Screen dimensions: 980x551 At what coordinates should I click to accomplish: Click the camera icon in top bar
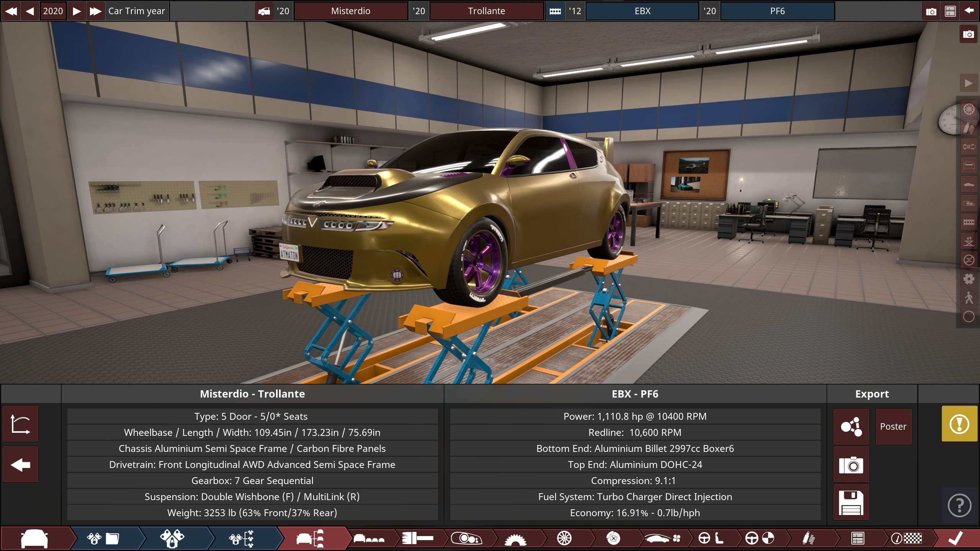pos(931,11)
